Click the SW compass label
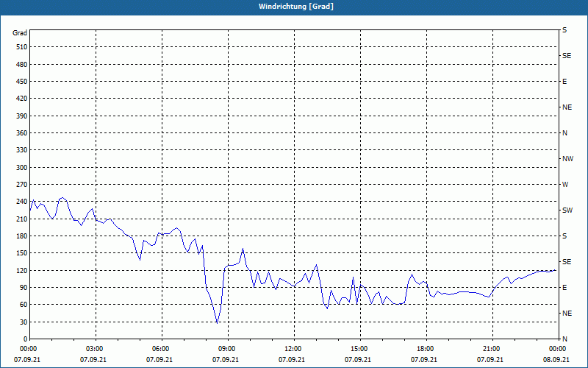The height and width of the screenshot is (368, 588). coord(567,210)
